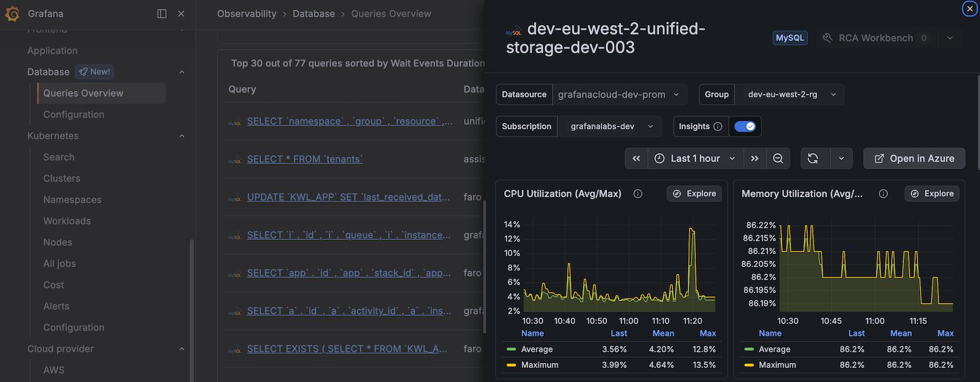Viewport: 980px width, 382px height.
Task: Open the SELECT * FROM `tenants` query
Action: point(305,159)
